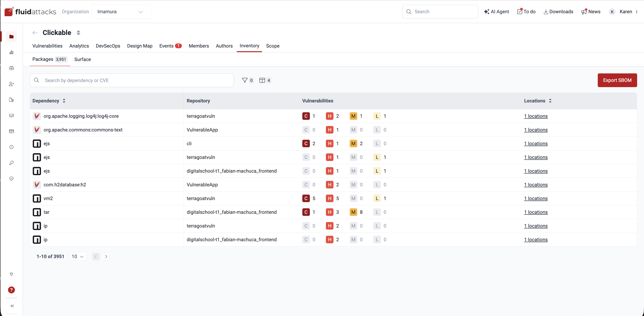
Task: Expand the rows per page dropdown
Action: (78, 256)
